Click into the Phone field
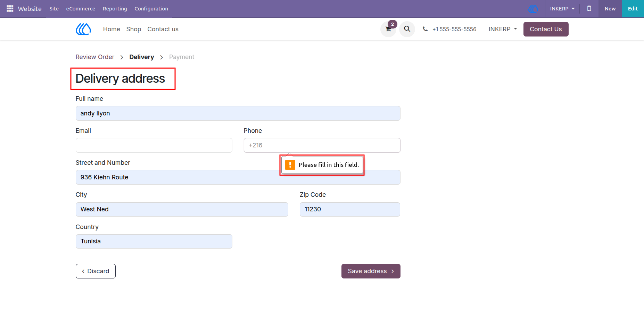The image size is (644, 324). tap(322, 145)
